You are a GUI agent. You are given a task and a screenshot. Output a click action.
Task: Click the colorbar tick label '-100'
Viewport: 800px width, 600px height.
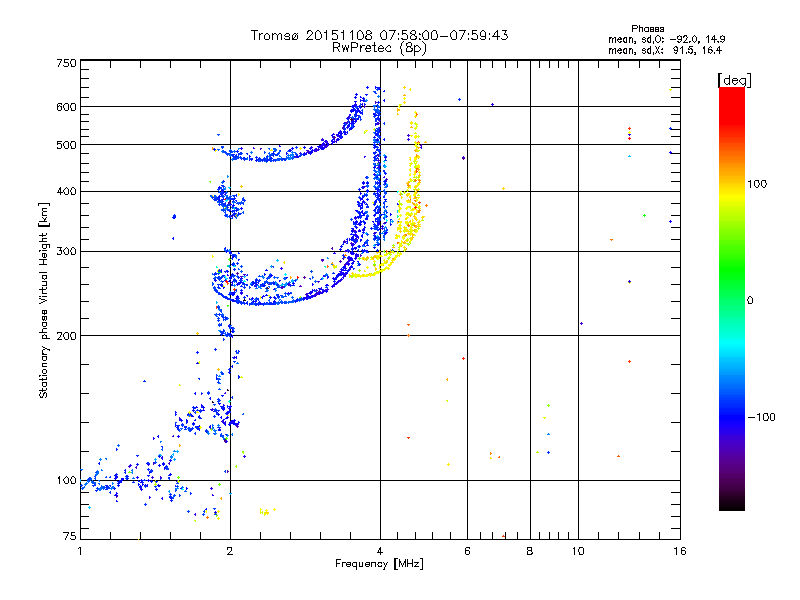762,417
